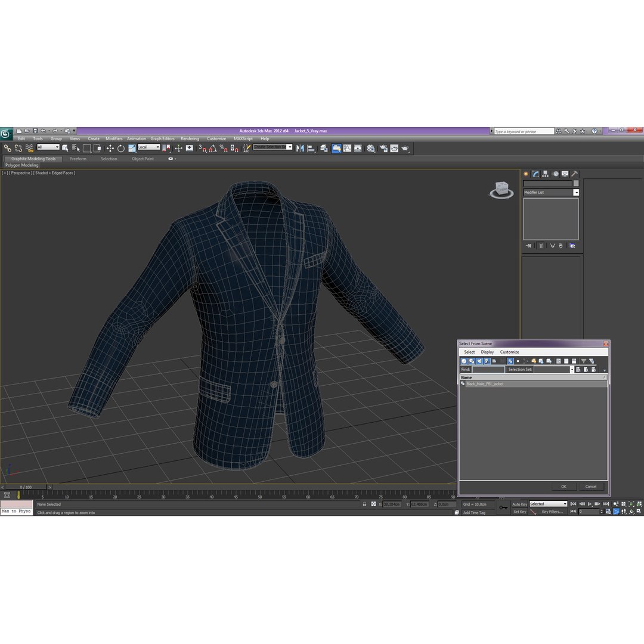Choose the Select and Scale tool
The image size is (644, 644).
tap(132, 148)
